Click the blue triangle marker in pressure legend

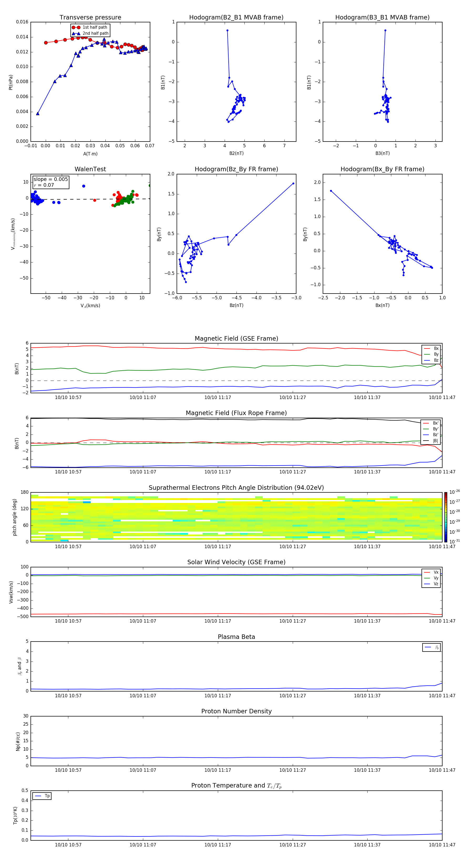coord(76,33)
